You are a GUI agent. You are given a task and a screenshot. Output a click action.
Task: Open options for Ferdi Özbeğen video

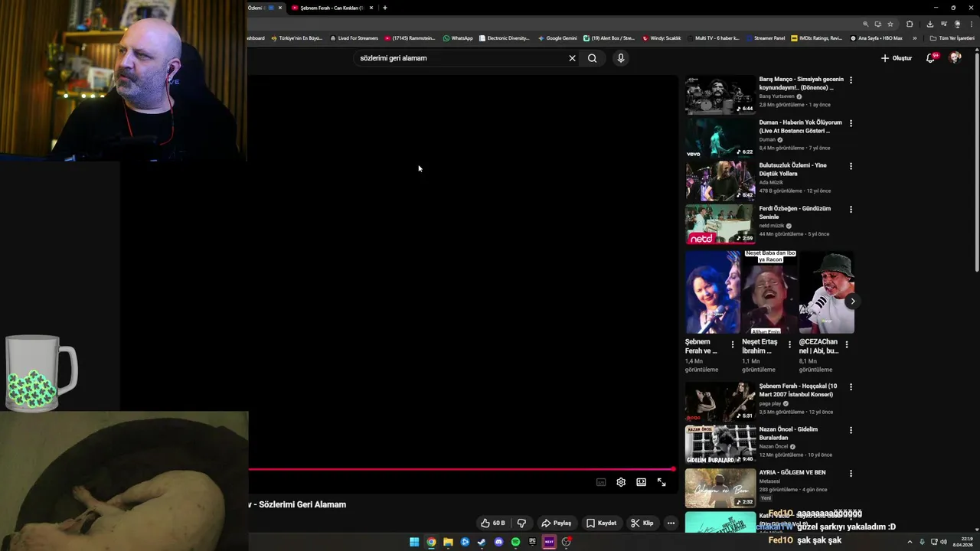point(851,209)
